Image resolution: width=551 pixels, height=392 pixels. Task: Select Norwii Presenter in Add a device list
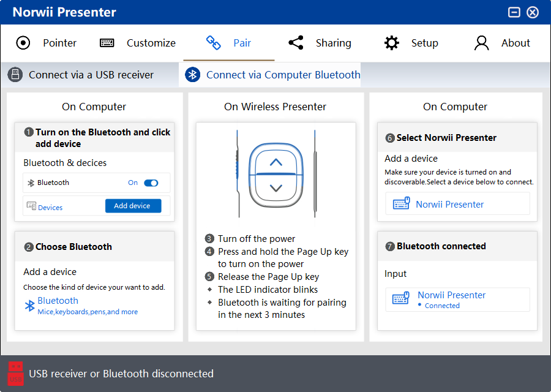point(457,203)
